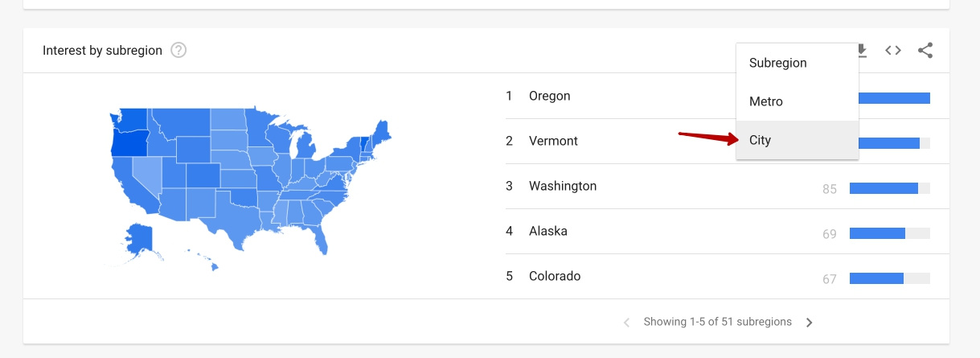This screenshot has width=980, height=358.
Task: Open Vermont in the ranking list
Action: (x=553, y=141)
